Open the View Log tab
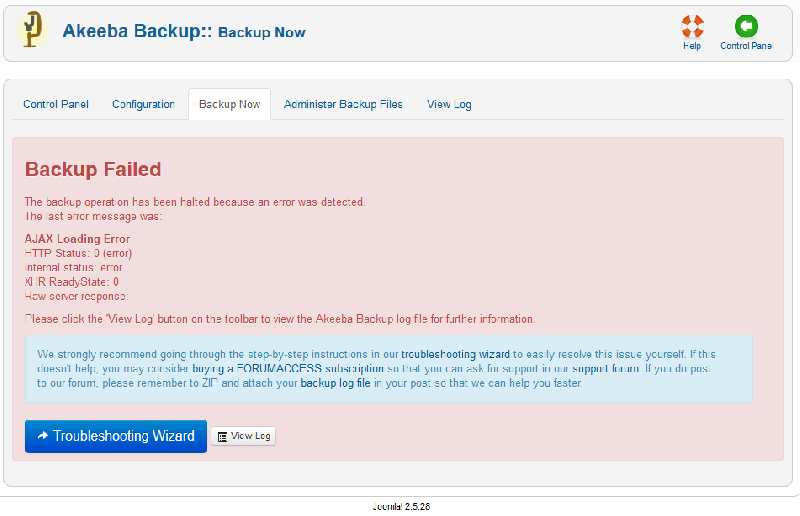Image resolution: width=800 pixels, height=516 pixels. click(449, 104)
